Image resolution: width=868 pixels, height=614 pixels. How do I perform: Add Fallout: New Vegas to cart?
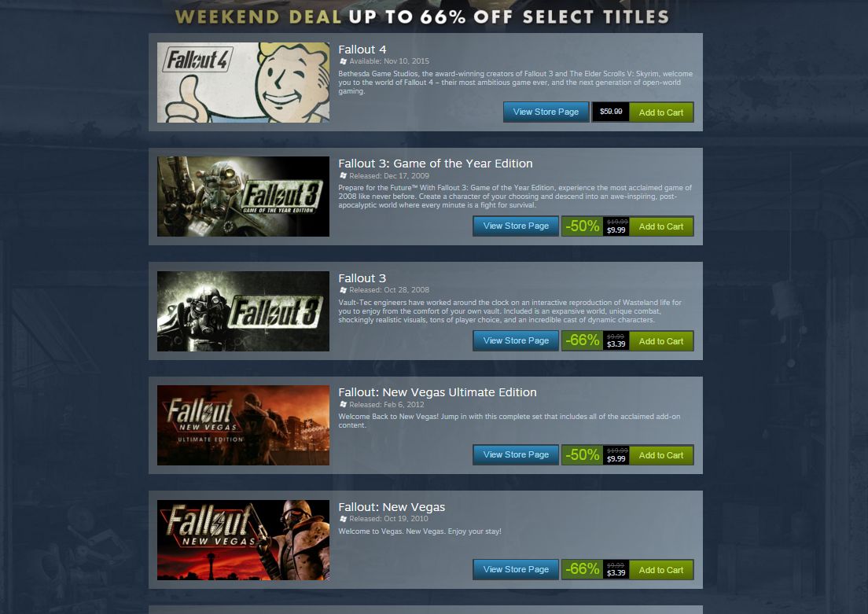pos(661,570)
